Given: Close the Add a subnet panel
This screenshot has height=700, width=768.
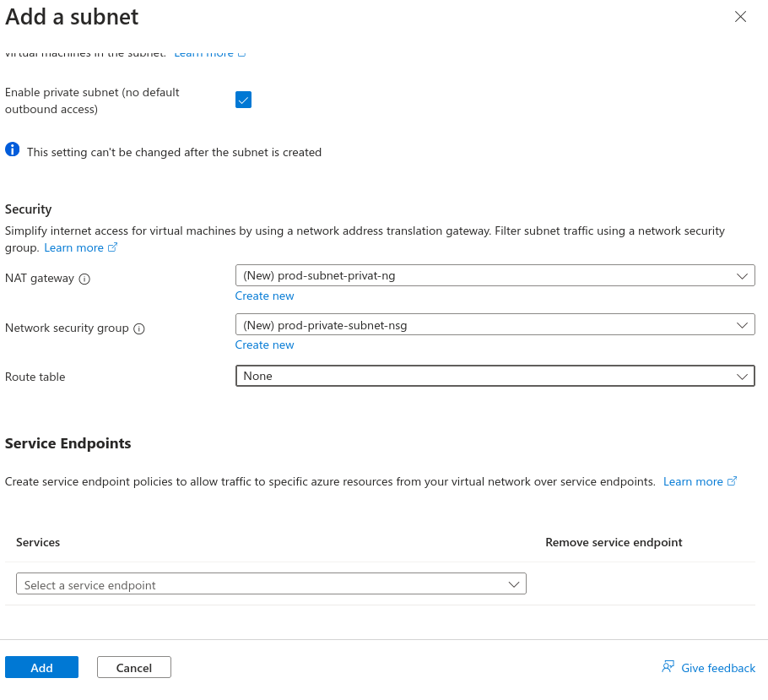Looking at the screenshot, I should (740, 17).
